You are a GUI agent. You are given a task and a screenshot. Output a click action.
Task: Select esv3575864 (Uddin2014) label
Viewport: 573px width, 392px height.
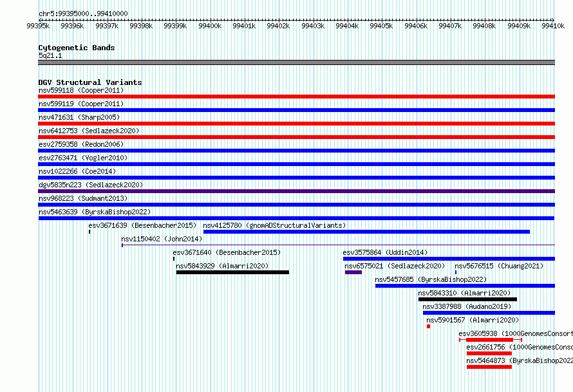click(385, 252)
